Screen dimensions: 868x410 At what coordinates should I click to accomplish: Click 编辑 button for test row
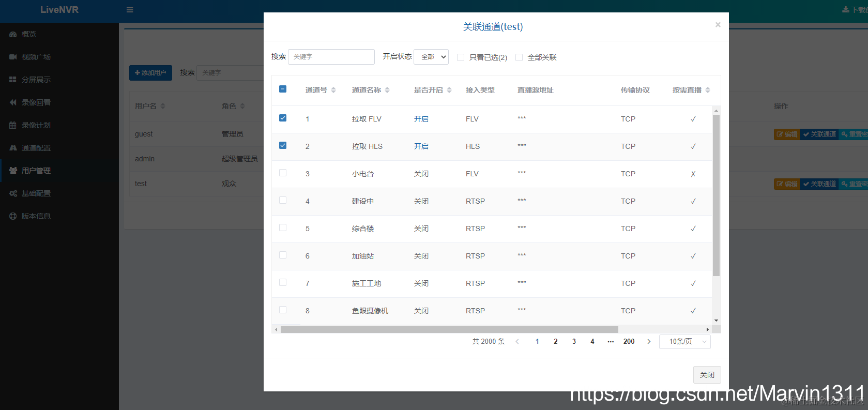tap(787, 184)
